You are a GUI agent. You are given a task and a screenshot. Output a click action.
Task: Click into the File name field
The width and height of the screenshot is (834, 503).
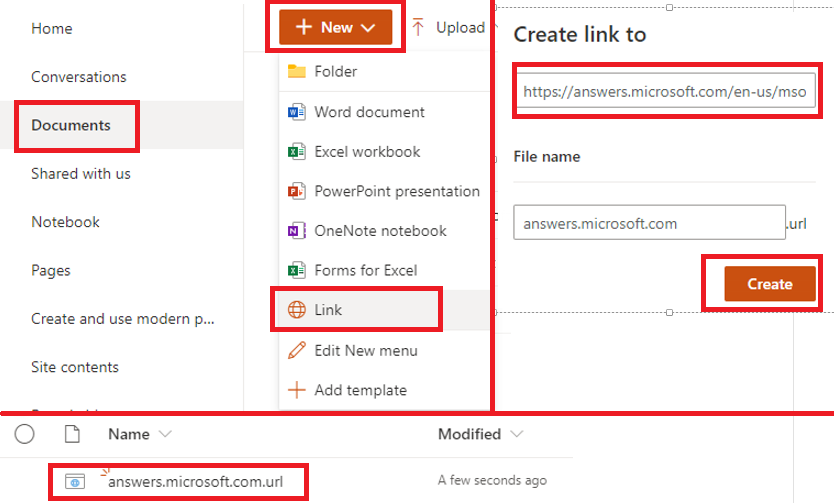pos(649,223)
